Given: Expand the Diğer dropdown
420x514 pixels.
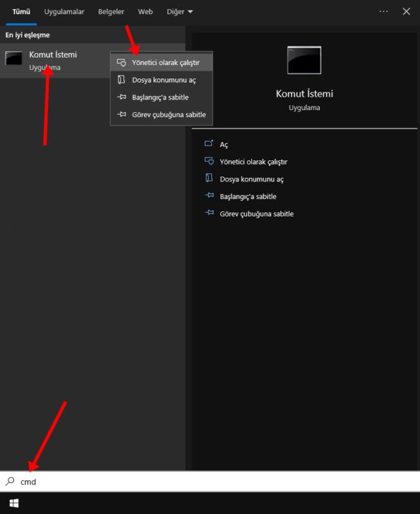Looking at the screenshot, I should pos(180,12).
